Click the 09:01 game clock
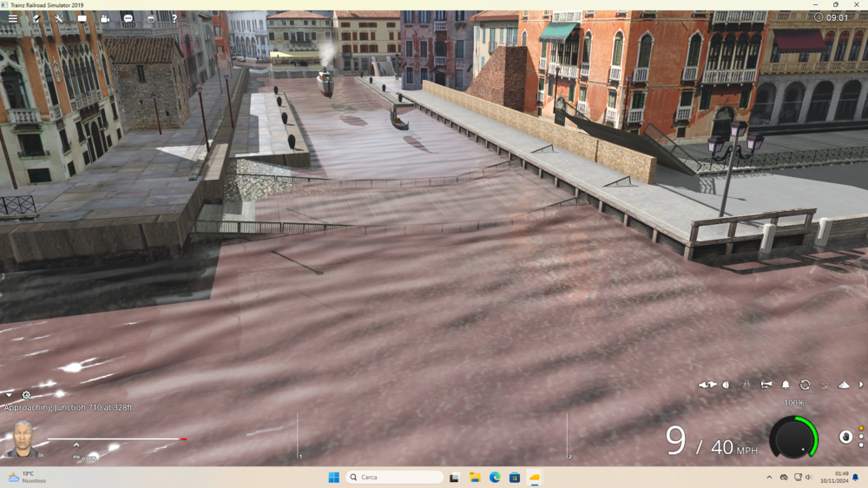This screenshot has height=488, width=868. (832, 17)
